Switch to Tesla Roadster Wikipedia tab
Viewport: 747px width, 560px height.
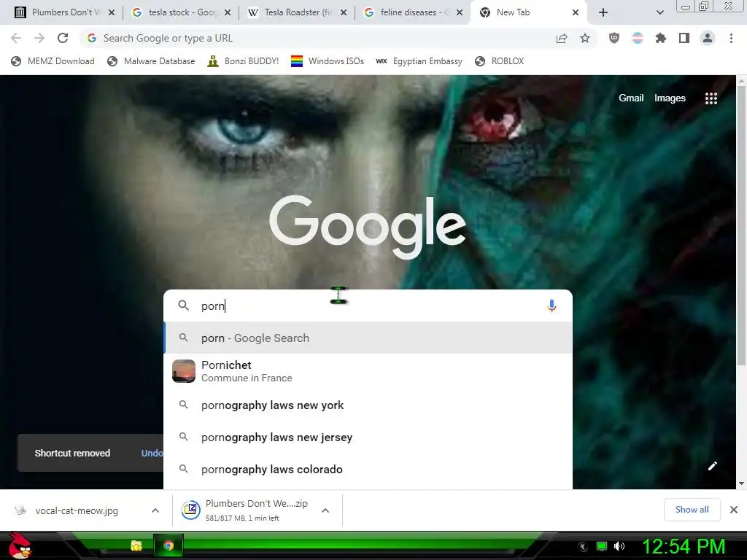click(298, 12)
